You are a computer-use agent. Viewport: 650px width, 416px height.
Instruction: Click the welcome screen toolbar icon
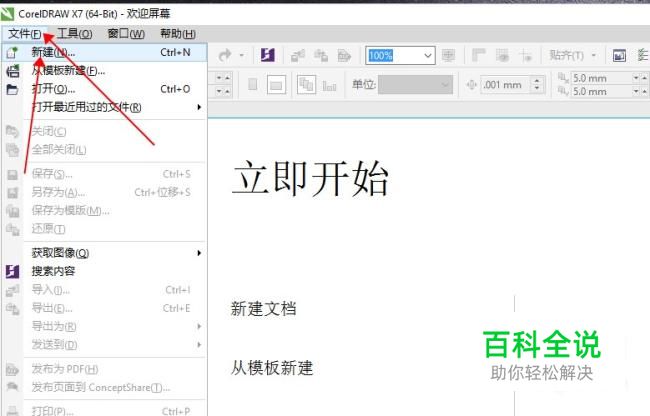619,55
